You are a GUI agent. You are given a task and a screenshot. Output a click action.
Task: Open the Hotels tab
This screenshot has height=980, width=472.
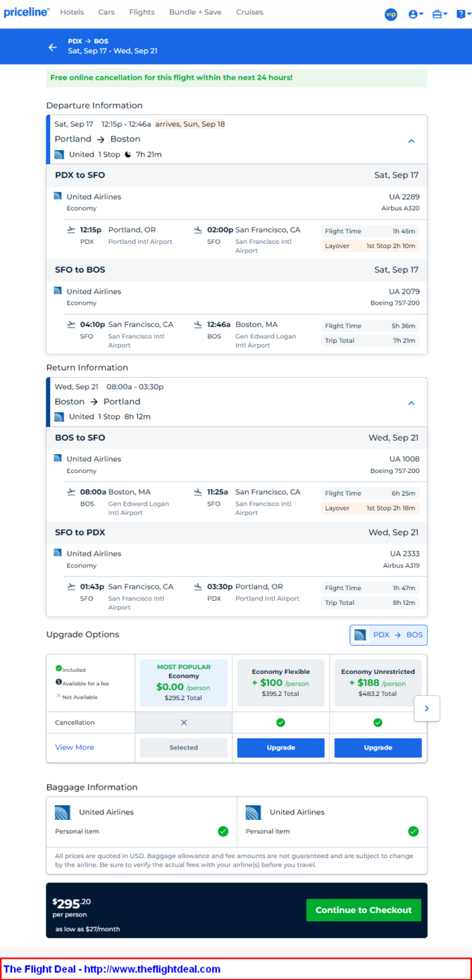(x=72, y=13)
